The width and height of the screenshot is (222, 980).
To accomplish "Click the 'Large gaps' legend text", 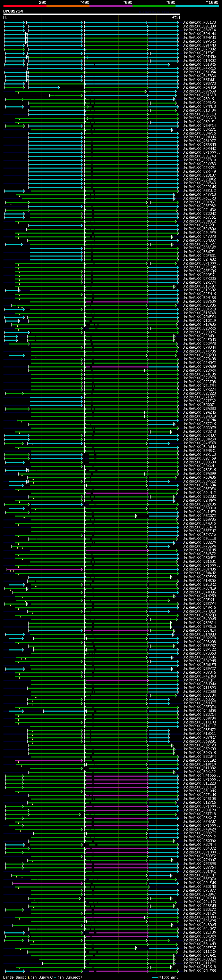I will pyautogui.click(x=15, y=977).
